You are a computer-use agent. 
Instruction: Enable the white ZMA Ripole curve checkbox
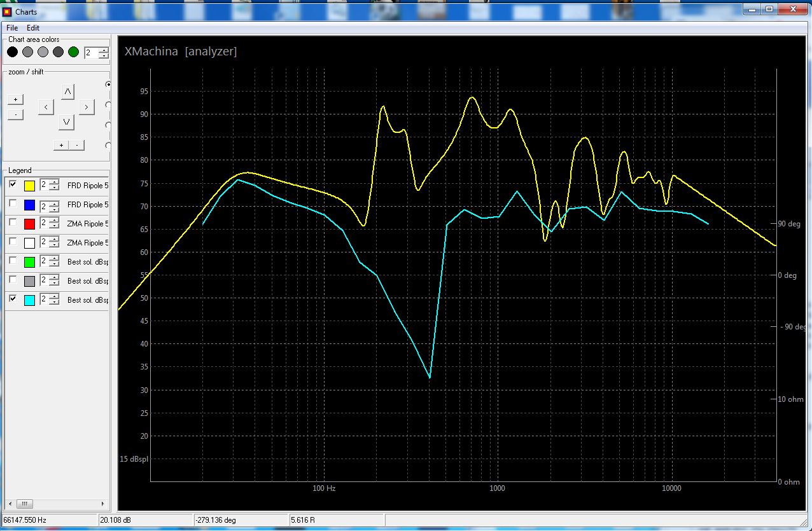coord(13,241)
